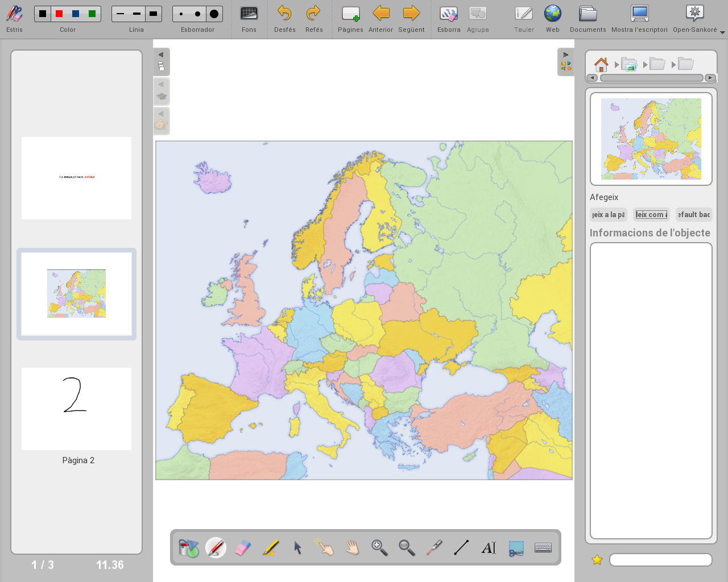
Task: Pick the red pen color swatch
Action: [x=59, y=14]
